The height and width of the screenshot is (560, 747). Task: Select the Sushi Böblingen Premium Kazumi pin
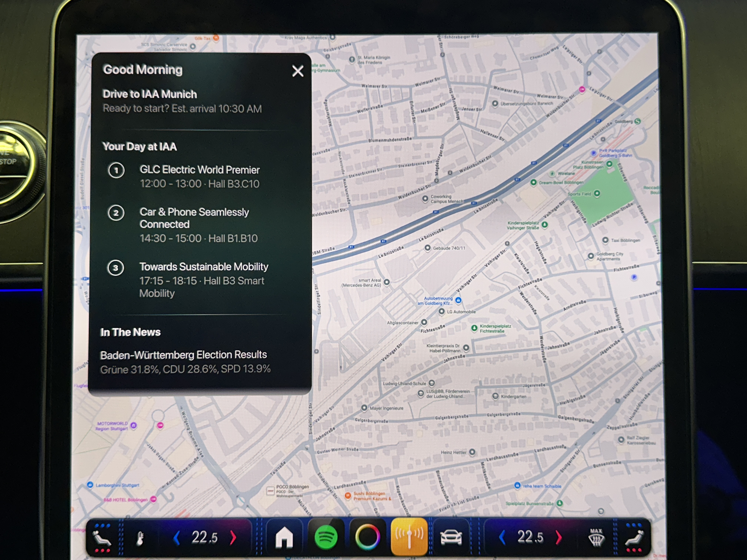(348, 496)
